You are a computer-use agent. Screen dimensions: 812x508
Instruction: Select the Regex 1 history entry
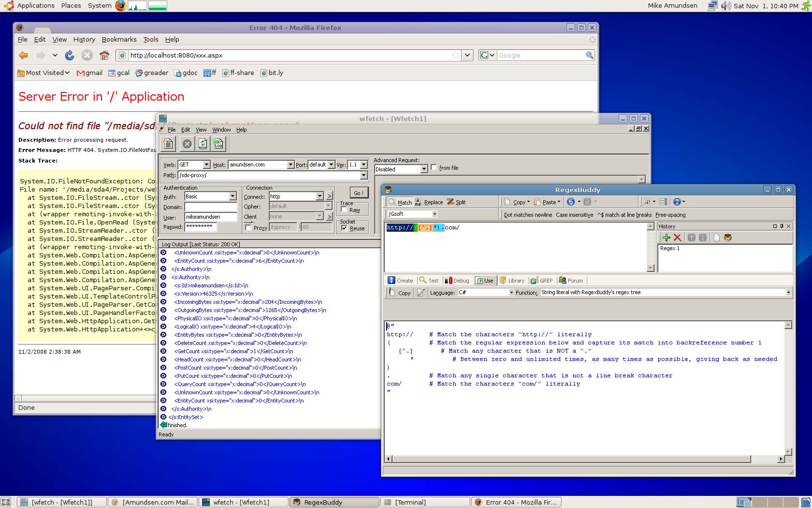tap(670, 248)
